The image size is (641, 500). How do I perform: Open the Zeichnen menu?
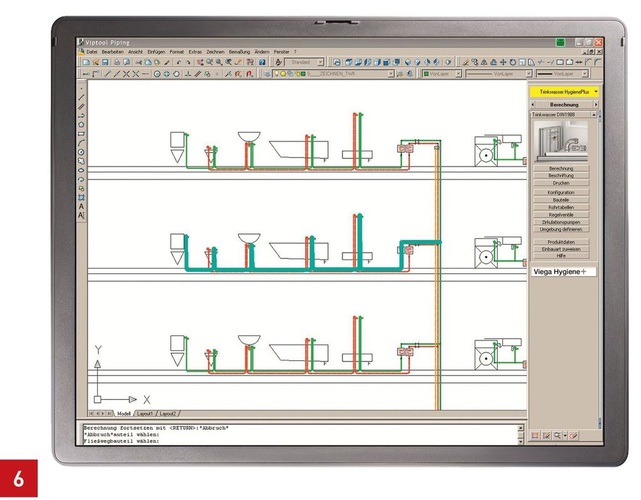click(214, 51)
